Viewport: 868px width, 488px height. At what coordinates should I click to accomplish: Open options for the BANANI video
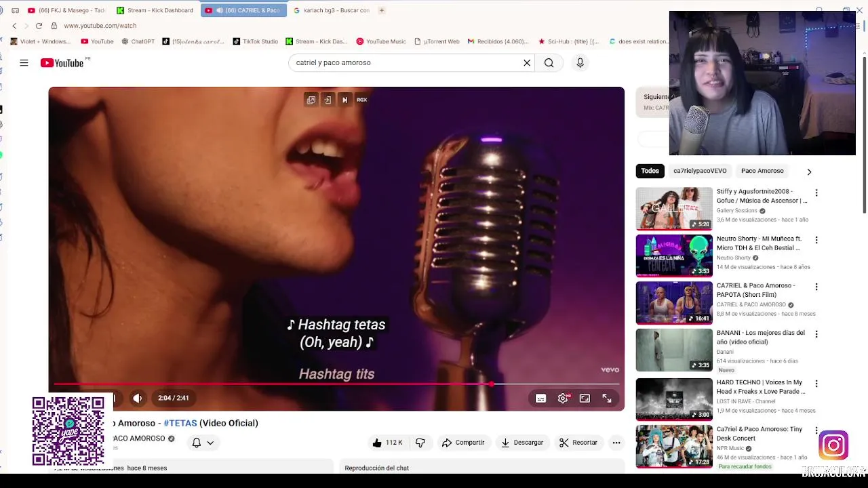(816, 334)
